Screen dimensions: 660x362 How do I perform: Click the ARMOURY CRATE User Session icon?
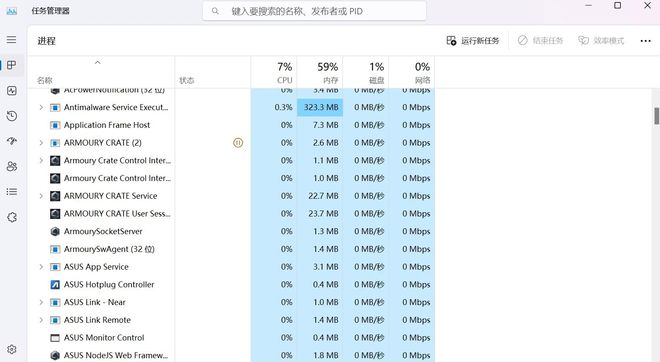(55, 214)
